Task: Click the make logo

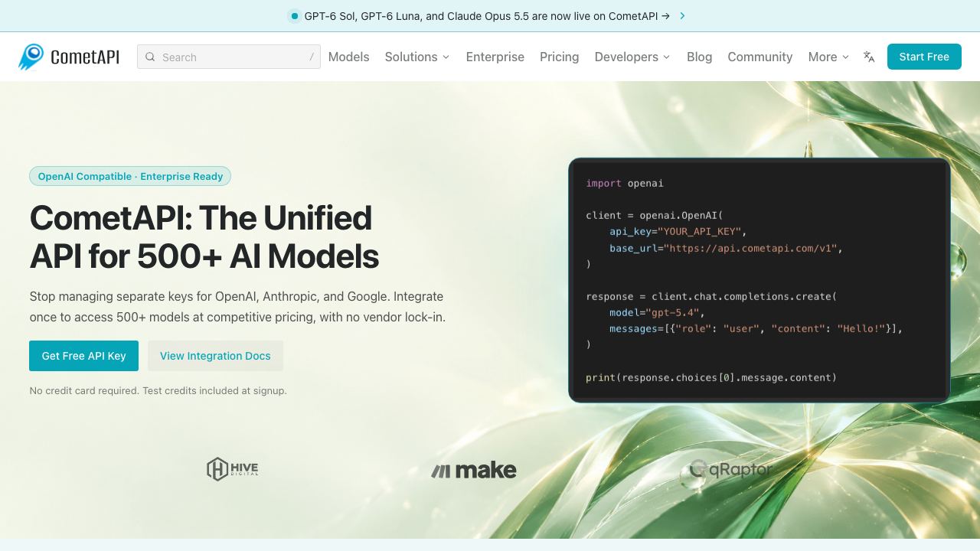Action: coord(474,470)
